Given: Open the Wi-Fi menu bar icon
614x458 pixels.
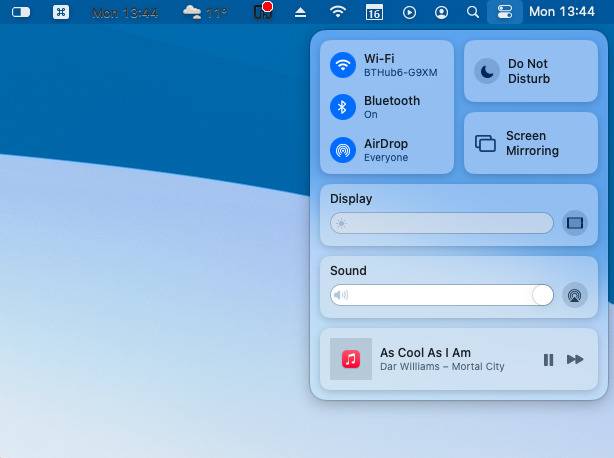Looking at the screenshot, I should coord(338,12).
